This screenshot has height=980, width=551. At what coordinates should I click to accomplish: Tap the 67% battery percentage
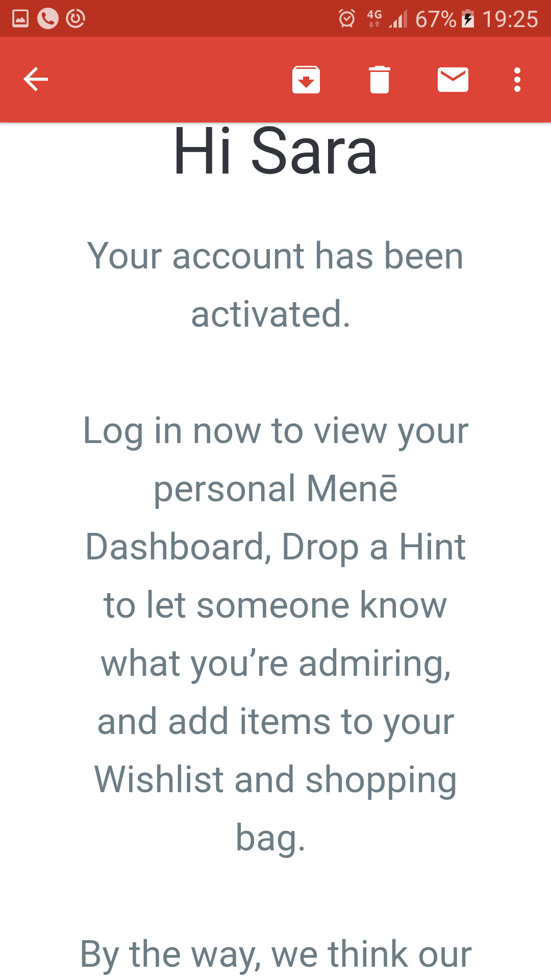(435, 19)
